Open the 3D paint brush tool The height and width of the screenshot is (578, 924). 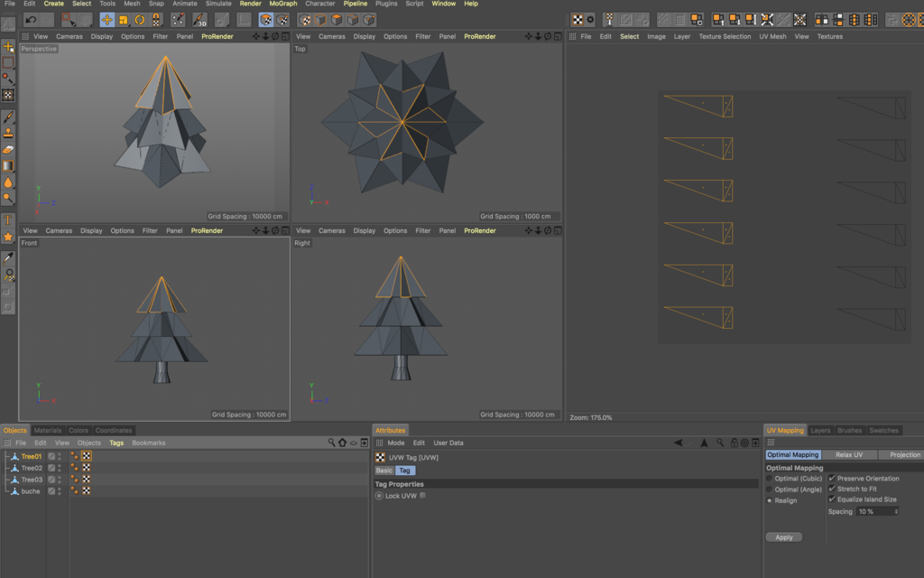pyautogui.click(x=199, y=20)
